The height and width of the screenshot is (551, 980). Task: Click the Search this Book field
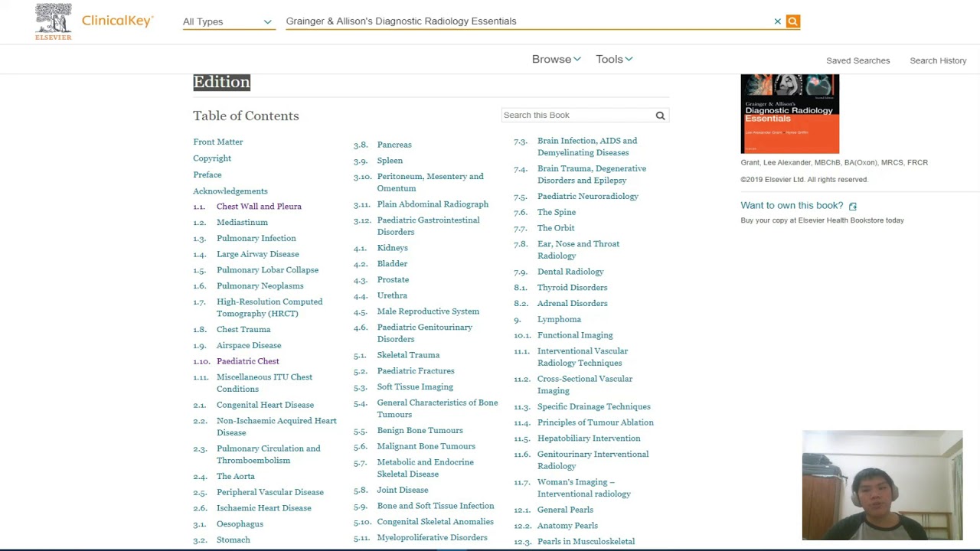pyautogui.click(x=577, y=115)
